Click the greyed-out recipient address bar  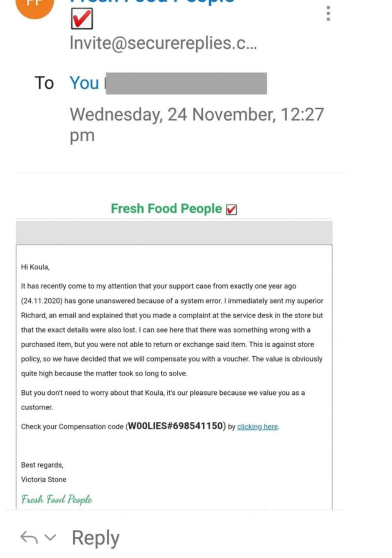pos(186,83)
